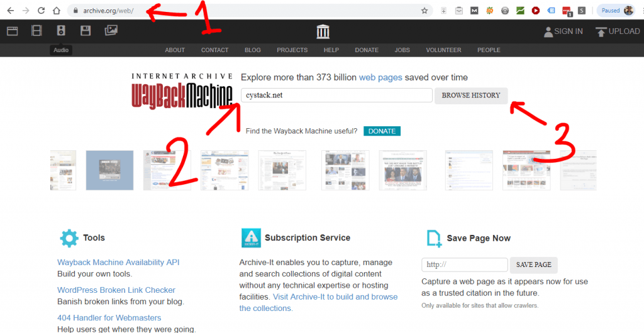
Task: Click the 'Save Page Now' heading
Action: tap(479, 238)
